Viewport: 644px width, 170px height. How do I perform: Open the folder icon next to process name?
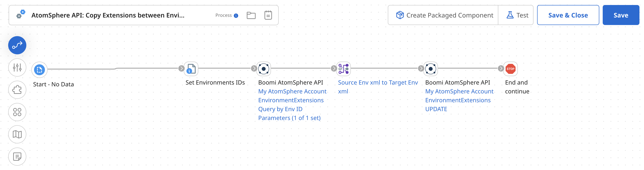coord(251,15)
